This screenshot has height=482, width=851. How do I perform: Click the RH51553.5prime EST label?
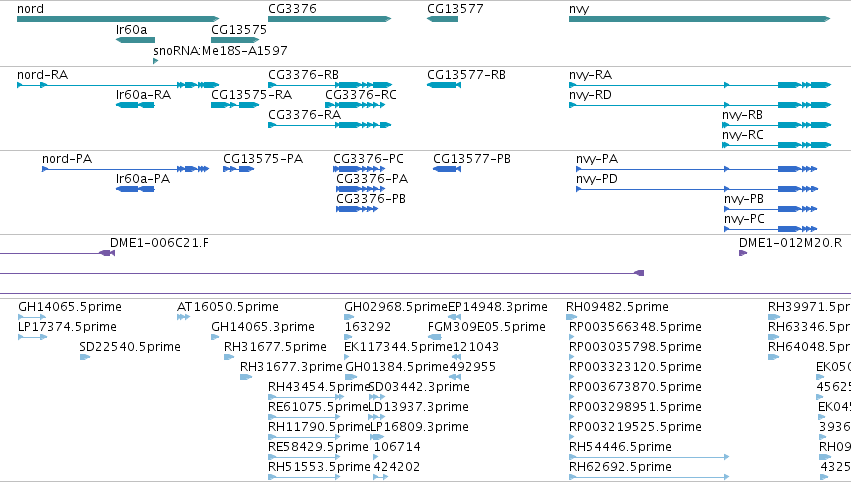[x=319, y=468]
